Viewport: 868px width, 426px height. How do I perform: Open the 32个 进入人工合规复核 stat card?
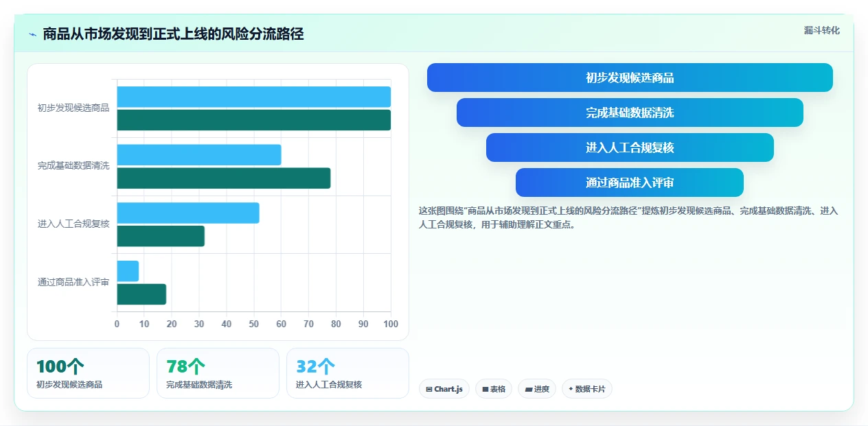click(347, 373)
